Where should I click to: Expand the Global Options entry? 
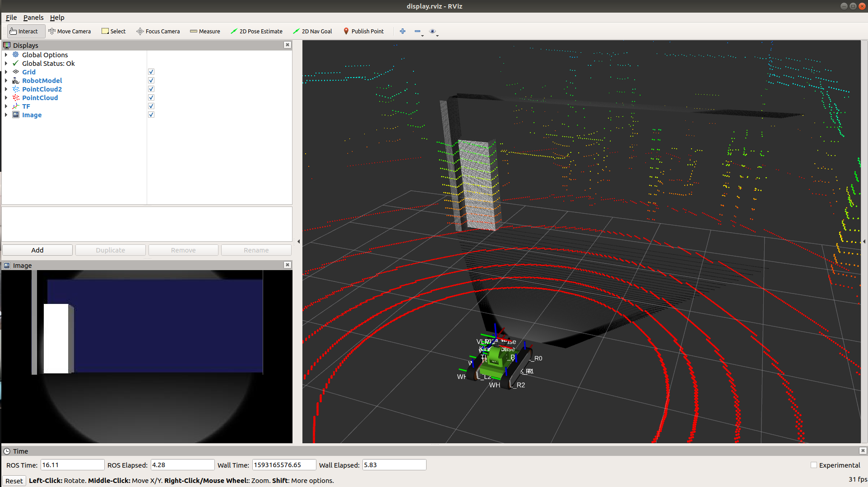click(6, 55)
